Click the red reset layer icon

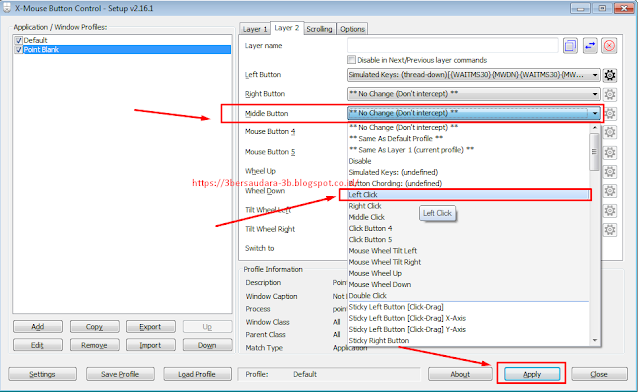click(609, 46)
